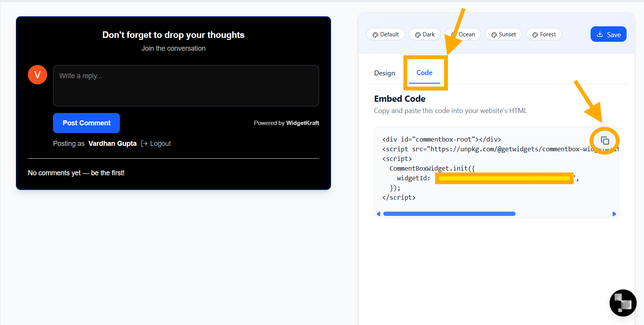Screen dimensions: 644x325
Task: Switch to the Design tab
Action: [x=384, y=73]
